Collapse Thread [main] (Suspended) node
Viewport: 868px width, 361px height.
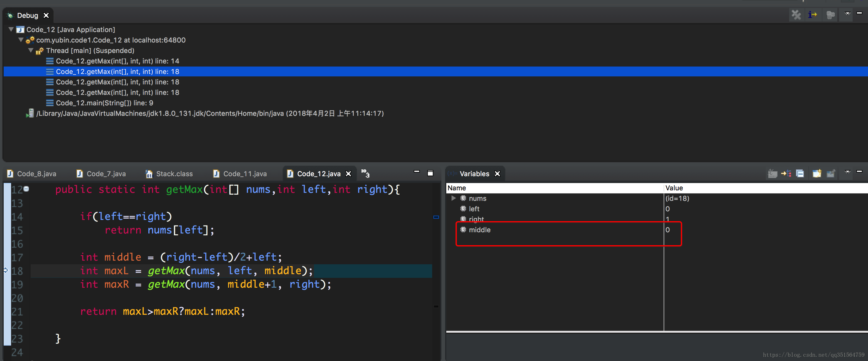point(31,50)
